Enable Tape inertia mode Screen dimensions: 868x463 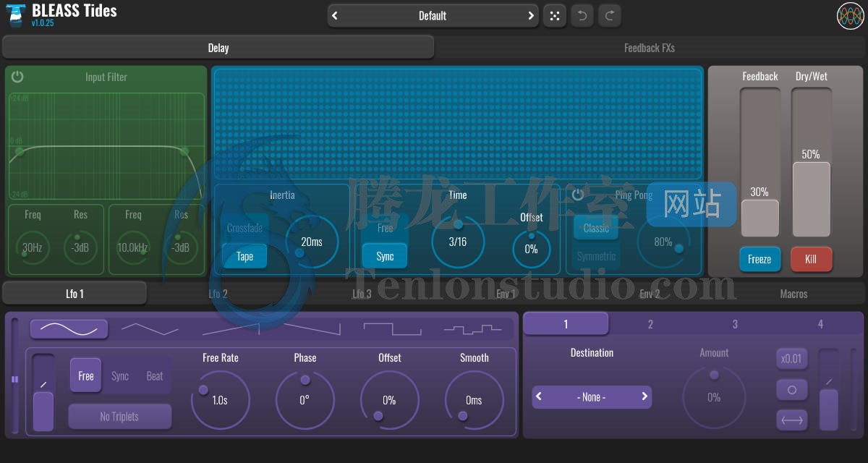[245, 256]
